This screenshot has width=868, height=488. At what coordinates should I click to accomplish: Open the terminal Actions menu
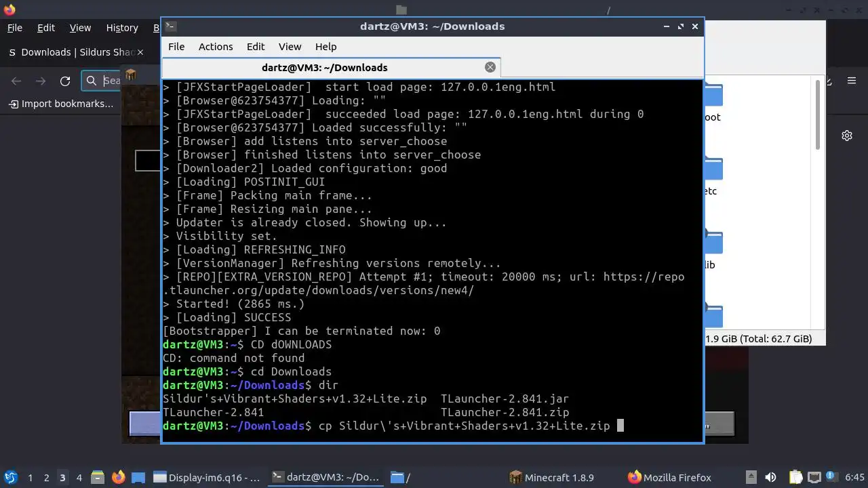tap(216, 47)
